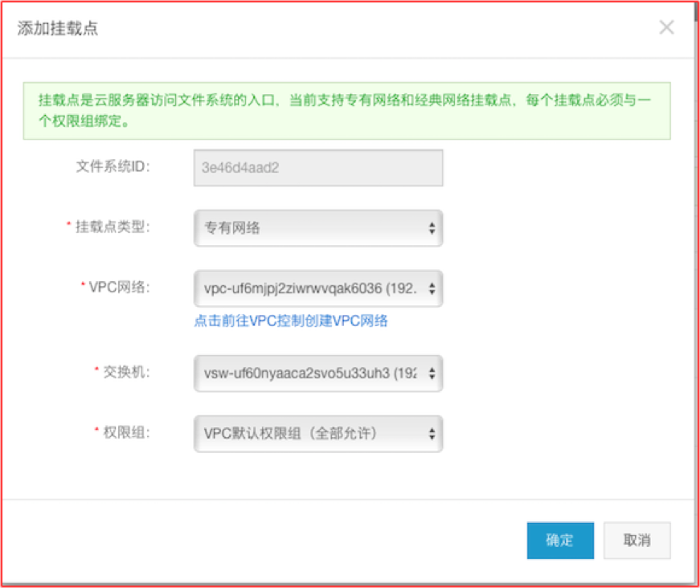Click the 交换机 label

[x=126, y=372]
